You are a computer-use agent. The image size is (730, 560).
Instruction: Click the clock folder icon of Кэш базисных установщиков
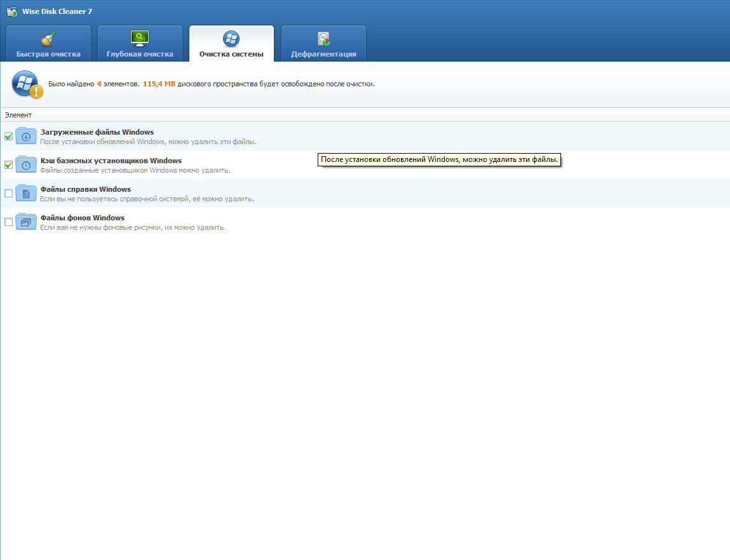26,164
